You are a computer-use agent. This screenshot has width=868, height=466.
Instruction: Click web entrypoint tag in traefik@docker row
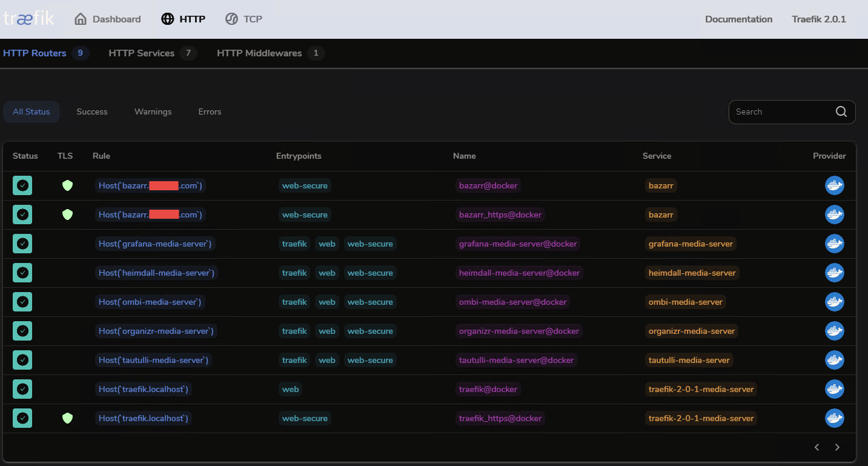[x=291, y=389]
